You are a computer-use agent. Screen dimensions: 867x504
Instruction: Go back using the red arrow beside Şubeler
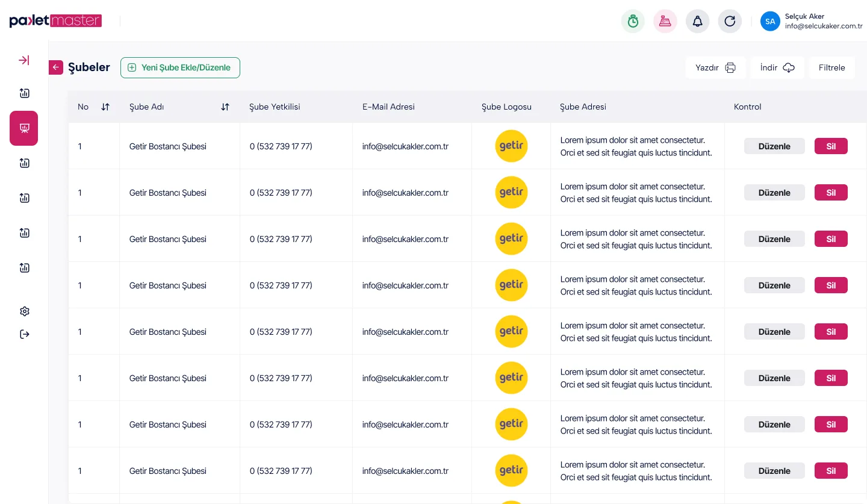pyautogui.click(x=56, y=67)
